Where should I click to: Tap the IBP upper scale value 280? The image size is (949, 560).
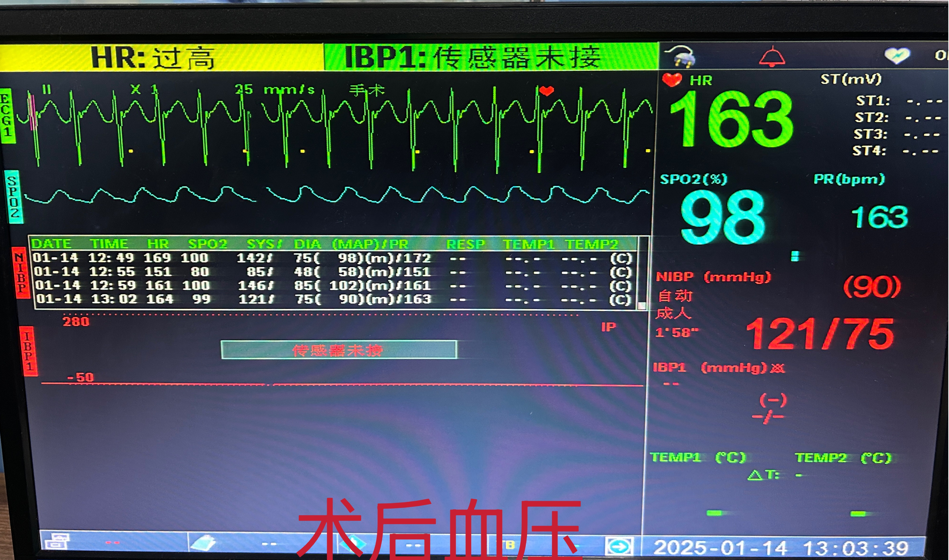pos(76,321)
